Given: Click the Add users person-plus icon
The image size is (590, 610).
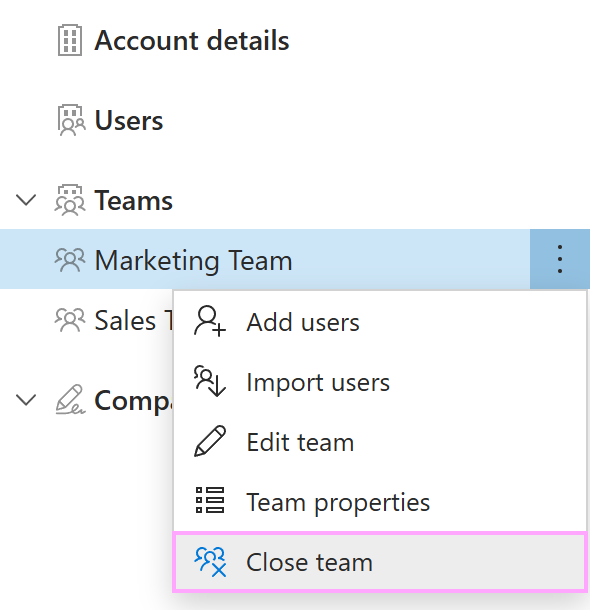Looking at the screenshot, I should [210, 321].
